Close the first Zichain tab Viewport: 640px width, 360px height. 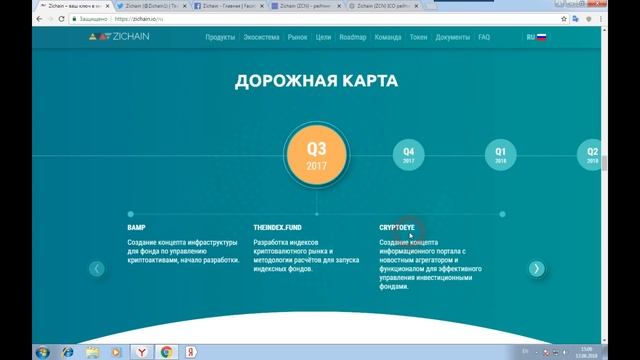(107, 6)
